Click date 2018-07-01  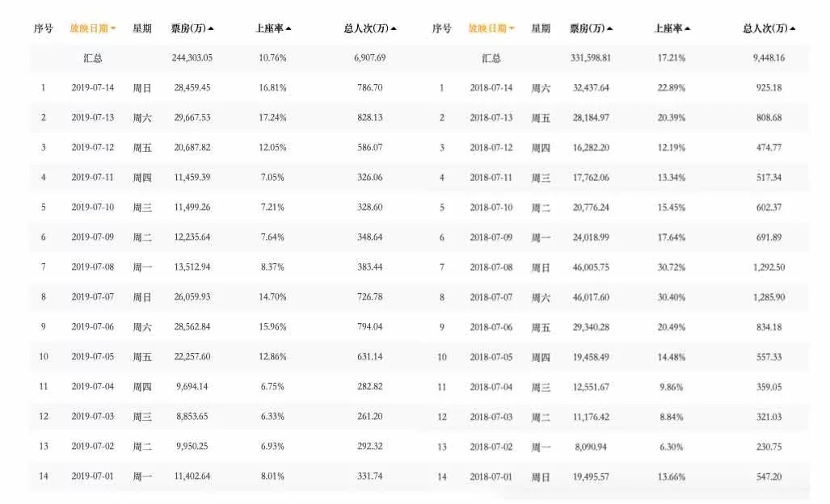(x=491, y=477)
